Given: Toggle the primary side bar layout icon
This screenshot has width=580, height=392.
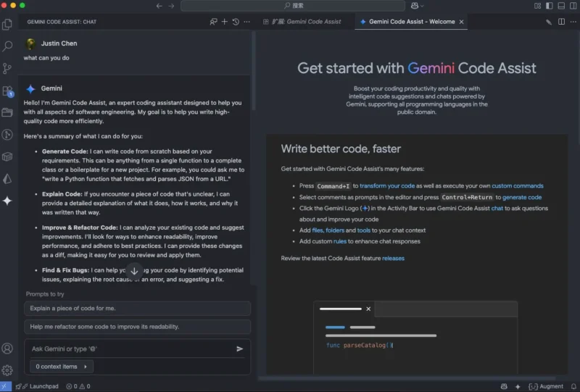Looking at the screenshot, I should 550,6.
